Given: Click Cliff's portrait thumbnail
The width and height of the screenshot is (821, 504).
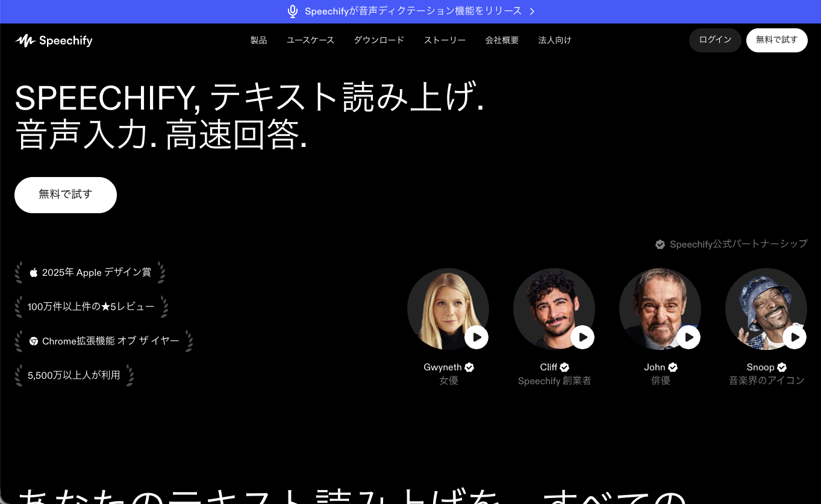Looking at the screenshot, I should pos(554,309).
